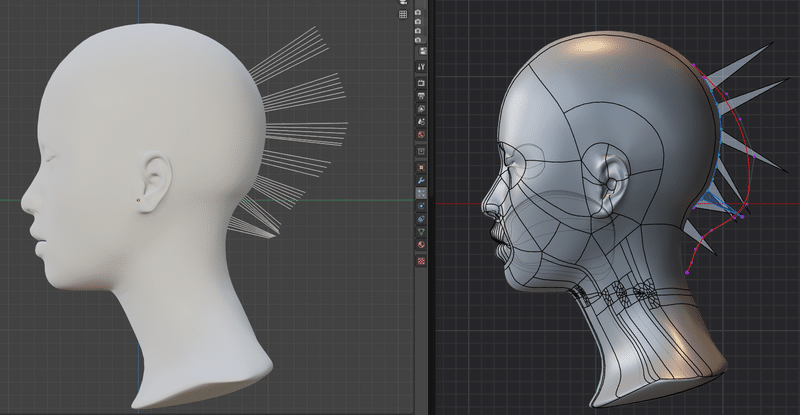
Task: Open the Output properties tab
Action: pos(421,95)
